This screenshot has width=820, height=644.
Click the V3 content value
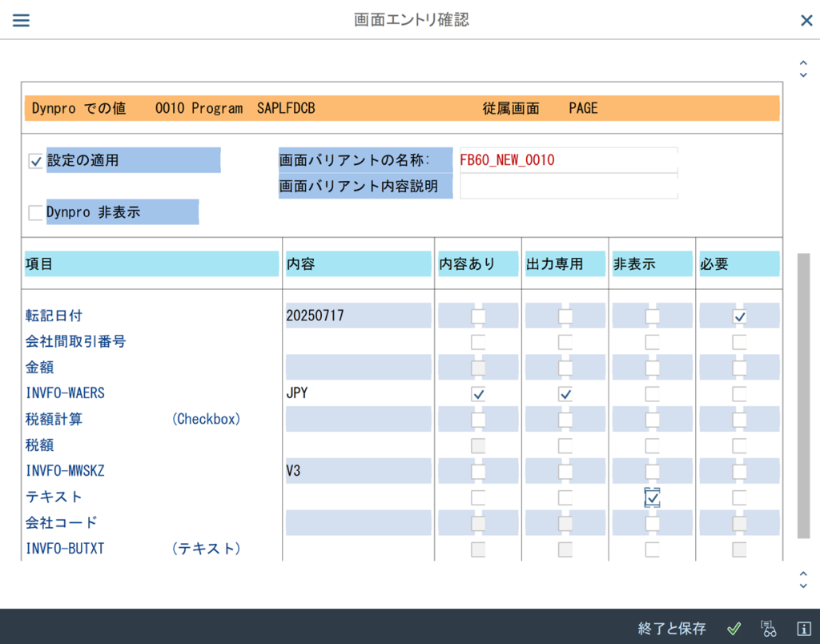click(293, 471)
